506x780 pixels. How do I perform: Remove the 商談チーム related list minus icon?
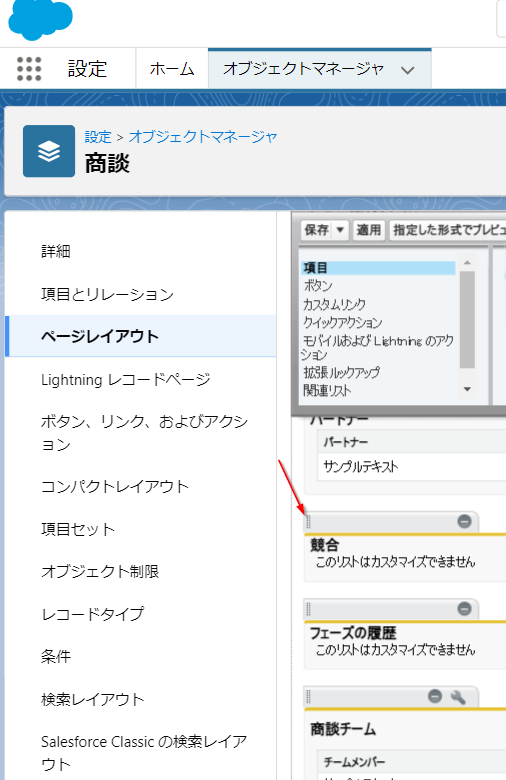(x=435, y=696)
